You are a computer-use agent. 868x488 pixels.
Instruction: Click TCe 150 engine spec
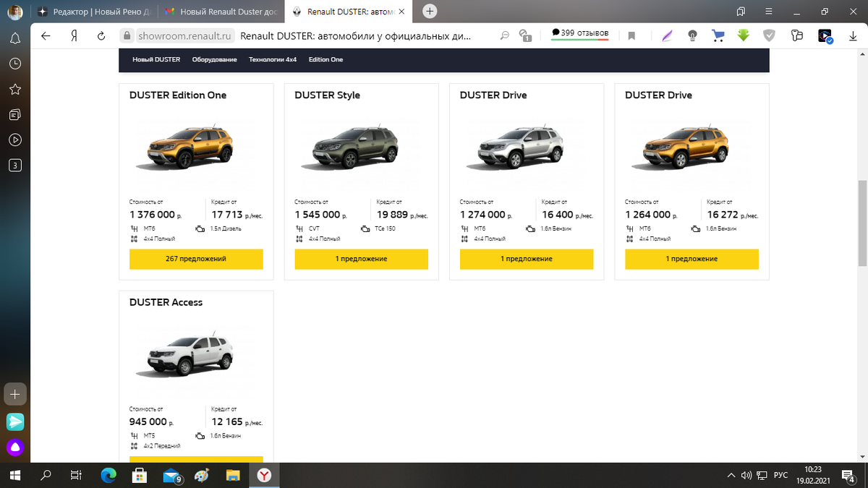point(385,228)
